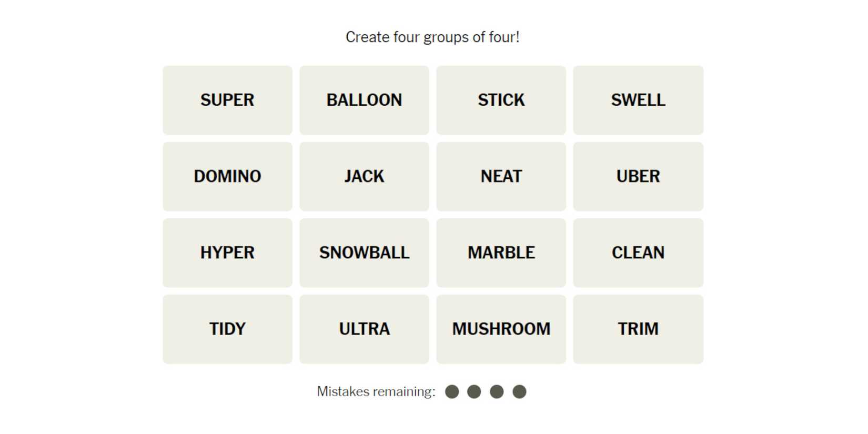The height and width of the screenshot is (434, 868).
Task: Click the first mistakes remaining dot
Action: point(452,391)
